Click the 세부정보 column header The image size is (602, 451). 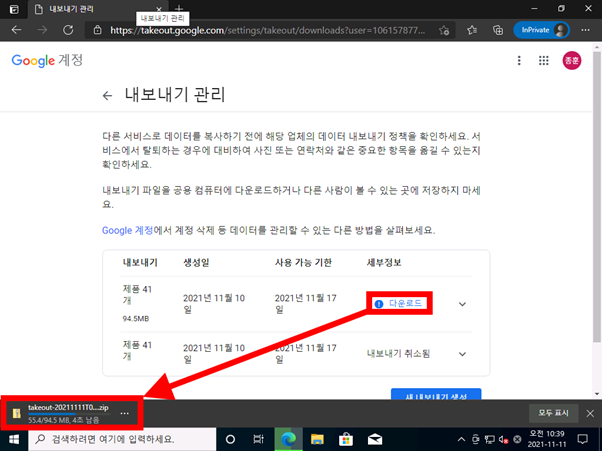384,263
